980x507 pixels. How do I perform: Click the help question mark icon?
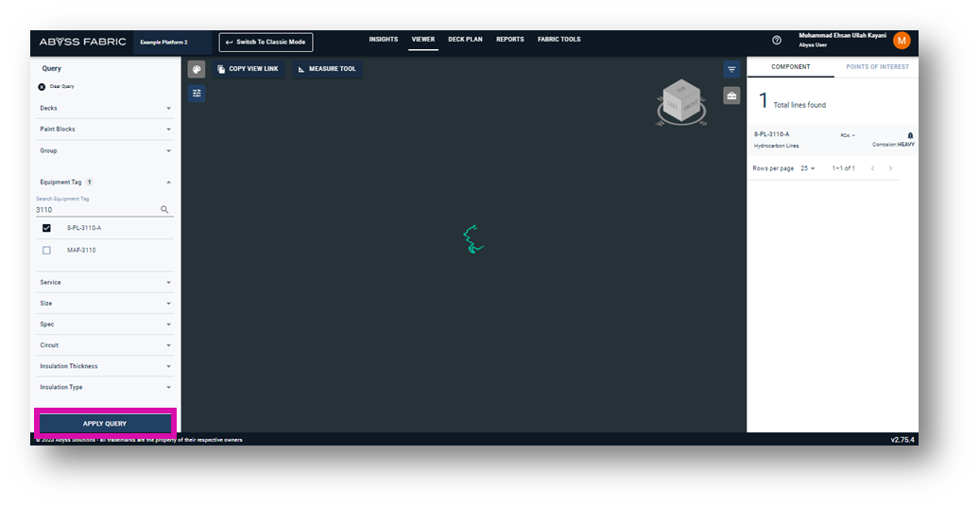click(777, 41)
